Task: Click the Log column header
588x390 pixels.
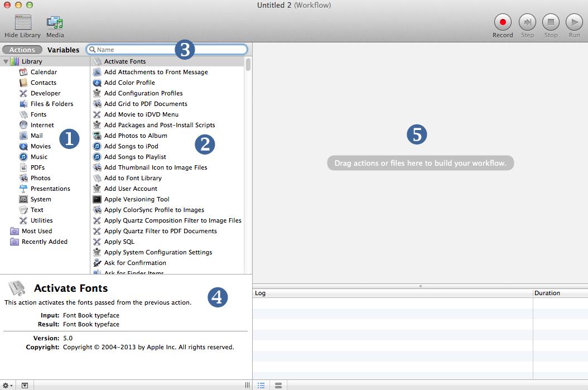Action: click(x=393, y=293)
